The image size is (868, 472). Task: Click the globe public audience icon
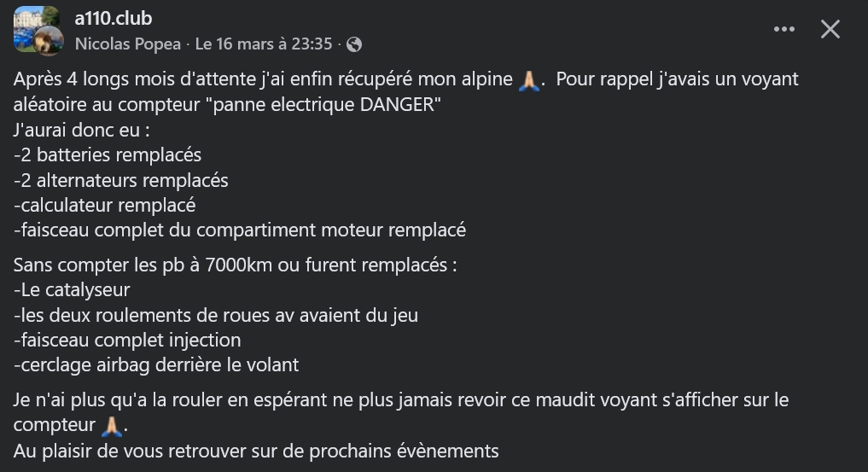pos(354,44)
